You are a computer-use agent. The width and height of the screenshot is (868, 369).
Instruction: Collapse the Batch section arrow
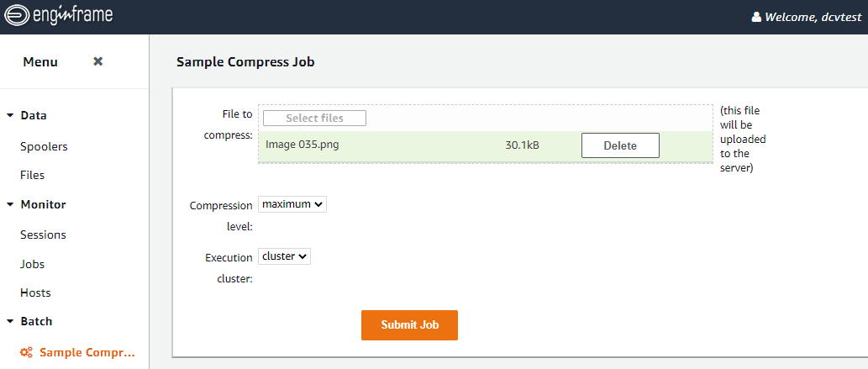tap(10, 321)
